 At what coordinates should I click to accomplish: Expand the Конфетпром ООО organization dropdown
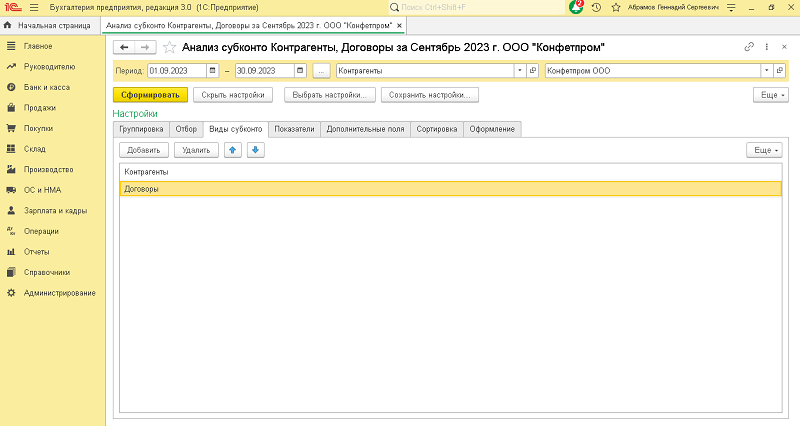click(766, 71)
